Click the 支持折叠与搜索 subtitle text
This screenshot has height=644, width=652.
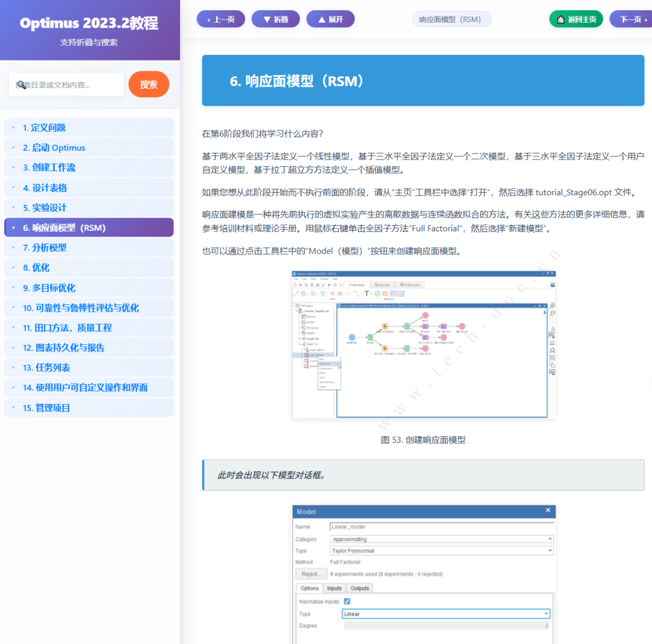(89, 42)
